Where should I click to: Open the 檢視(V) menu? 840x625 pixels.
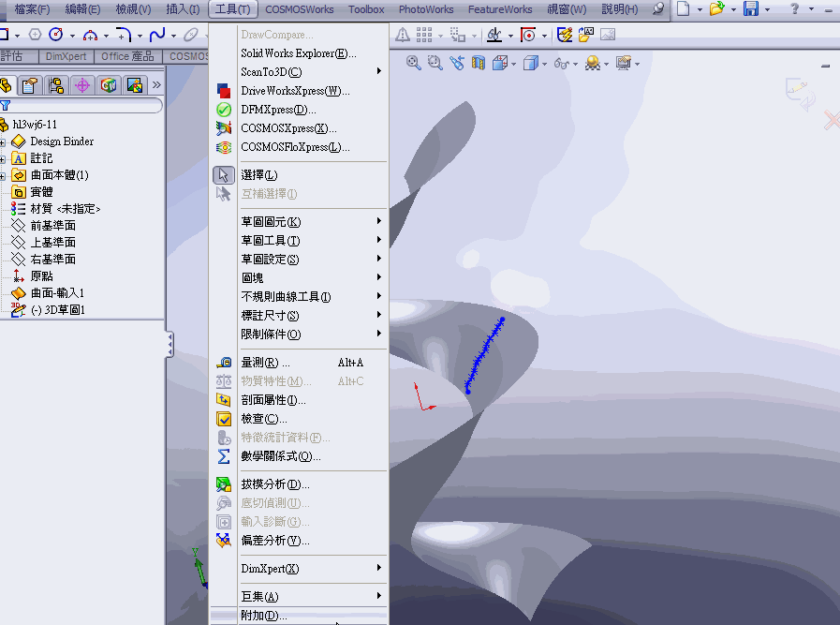point(133,9)
